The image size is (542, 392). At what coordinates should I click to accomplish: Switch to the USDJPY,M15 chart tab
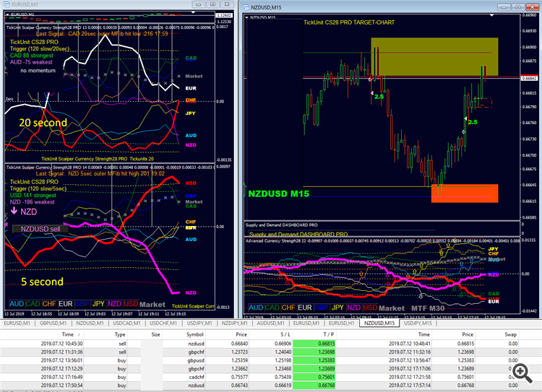[418, 323]
